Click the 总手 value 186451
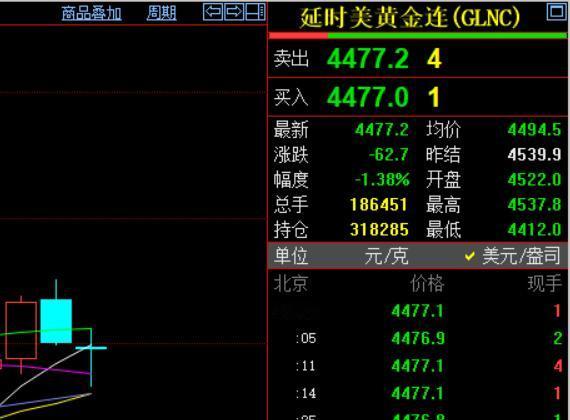The height and width of the screenshot is (420, 570). pos(378,204)
